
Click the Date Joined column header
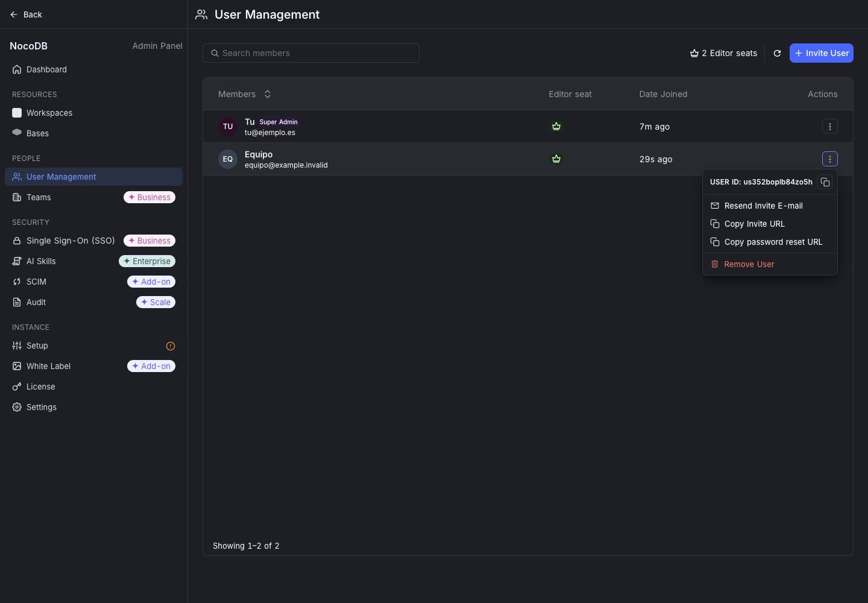coord(663,94)
